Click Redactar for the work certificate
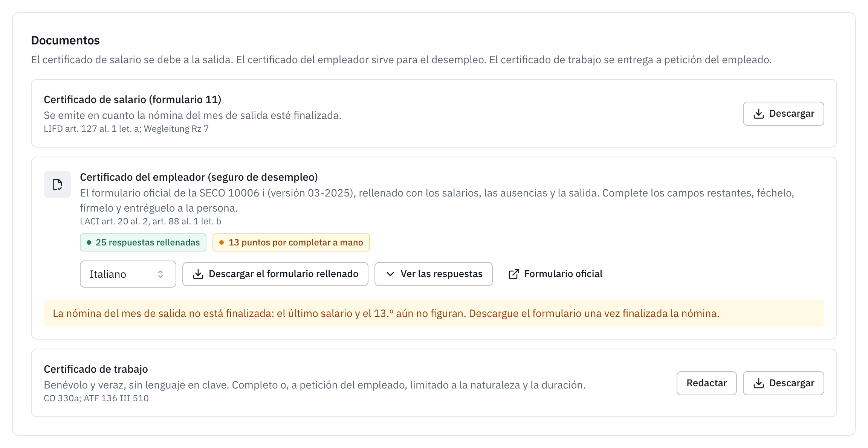The width and height of the screenshot is (868, 448). click(706, 383)
